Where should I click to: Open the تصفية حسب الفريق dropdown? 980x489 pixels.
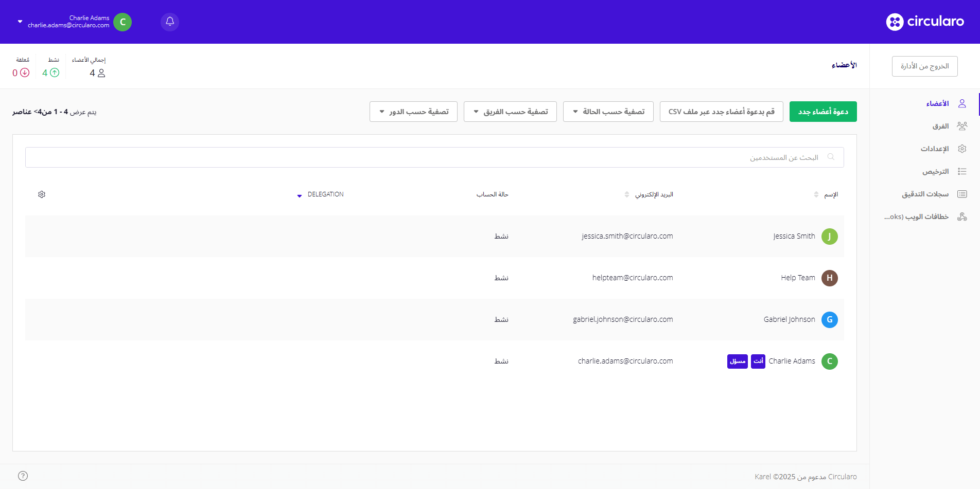510,112
